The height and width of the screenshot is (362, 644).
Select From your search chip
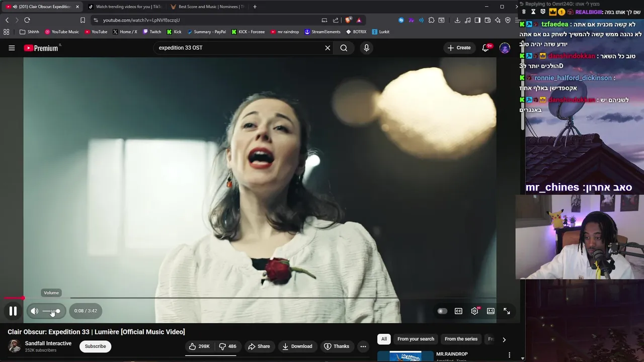[x=416, y=339]
